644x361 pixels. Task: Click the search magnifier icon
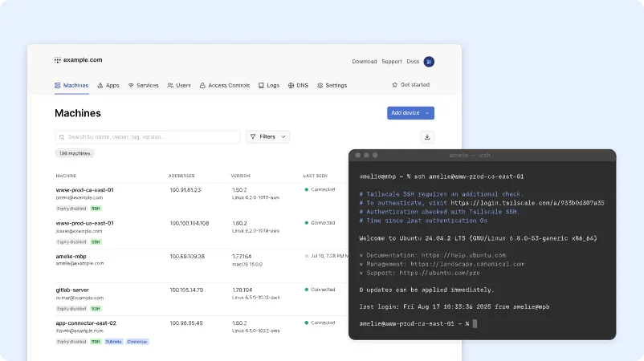[62, 137]
